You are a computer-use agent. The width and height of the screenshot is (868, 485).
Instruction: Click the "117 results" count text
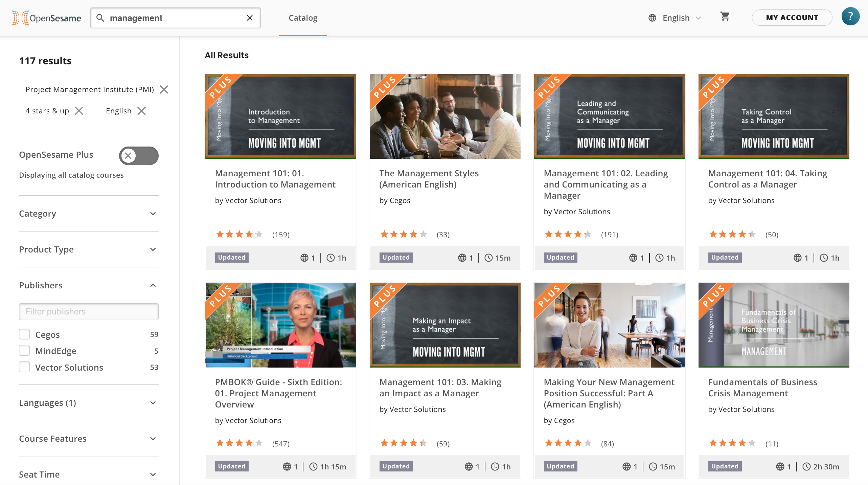(x=45, y=61)
